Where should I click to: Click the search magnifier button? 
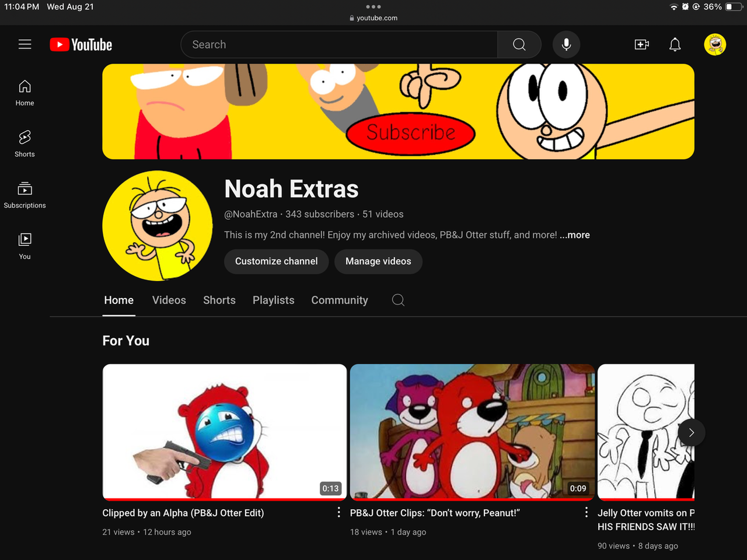point(519,45)
